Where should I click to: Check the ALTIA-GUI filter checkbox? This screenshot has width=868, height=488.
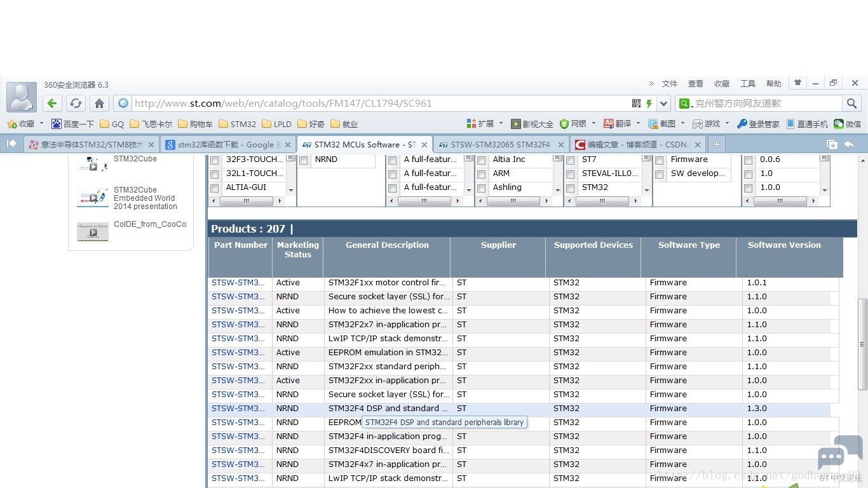tap(214, 188)
